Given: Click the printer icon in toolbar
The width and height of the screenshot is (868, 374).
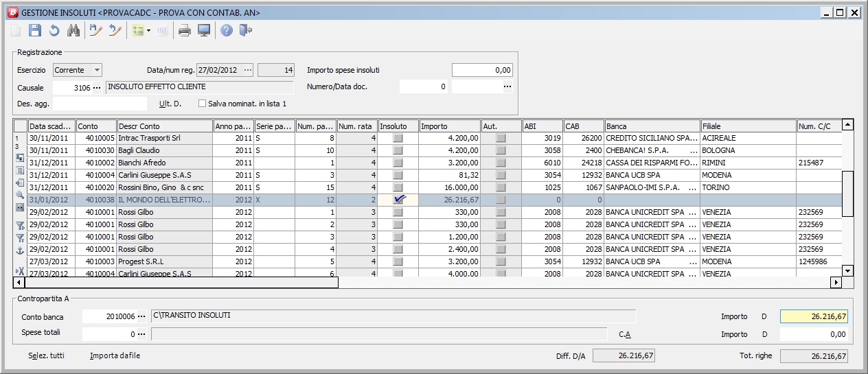Looking at the screenshot, I should pyautogui.click(x=185, y=30).
